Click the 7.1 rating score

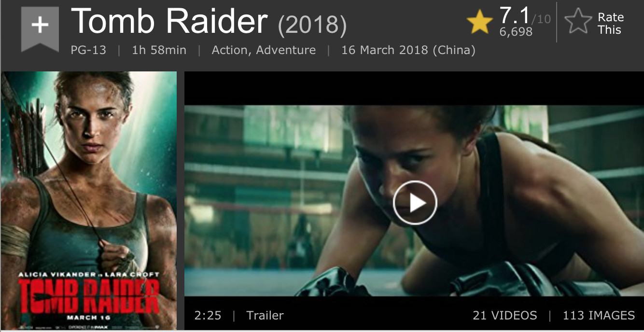[514, 15]
